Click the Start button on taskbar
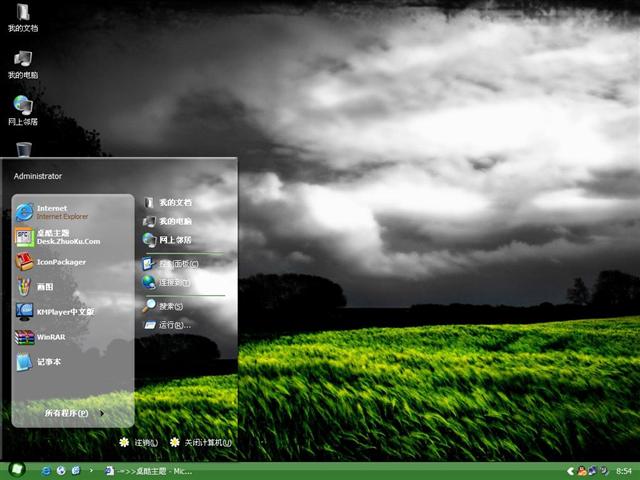Viewport: 640px width, 480px height. point(16,470)
